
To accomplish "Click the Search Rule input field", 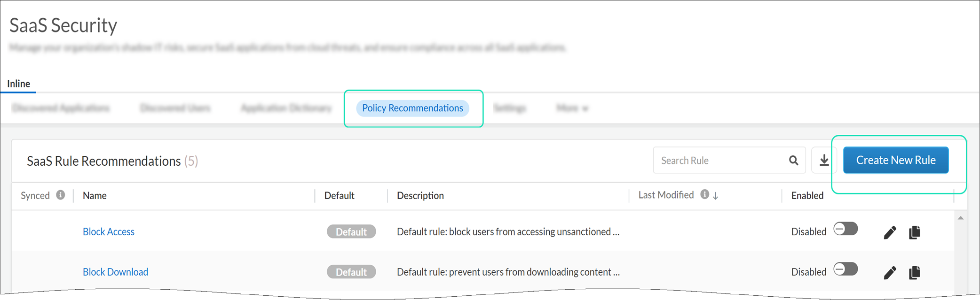I will tap(719, 161).
